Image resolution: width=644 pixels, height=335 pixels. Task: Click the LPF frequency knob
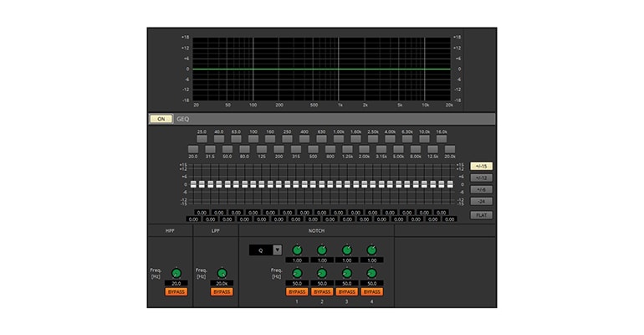click(222, 273)
